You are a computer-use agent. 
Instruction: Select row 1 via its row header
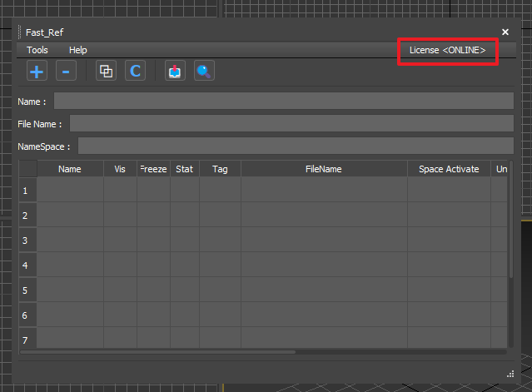pos(27,191)
